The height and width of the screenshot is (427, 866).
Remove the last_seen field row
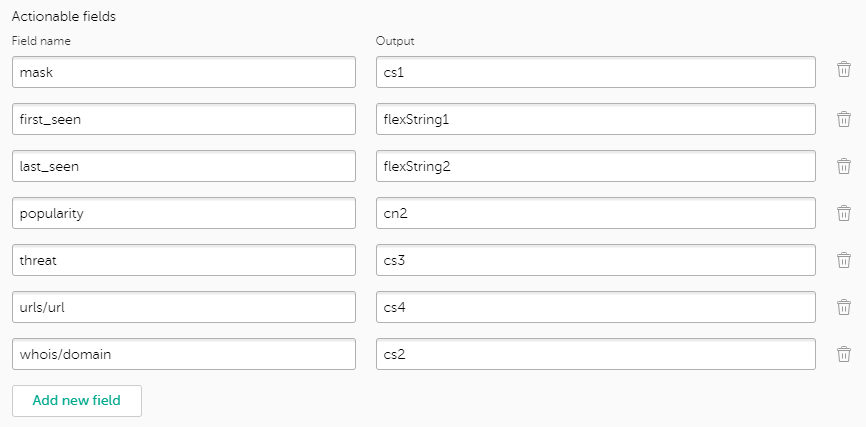pos(844,166)
